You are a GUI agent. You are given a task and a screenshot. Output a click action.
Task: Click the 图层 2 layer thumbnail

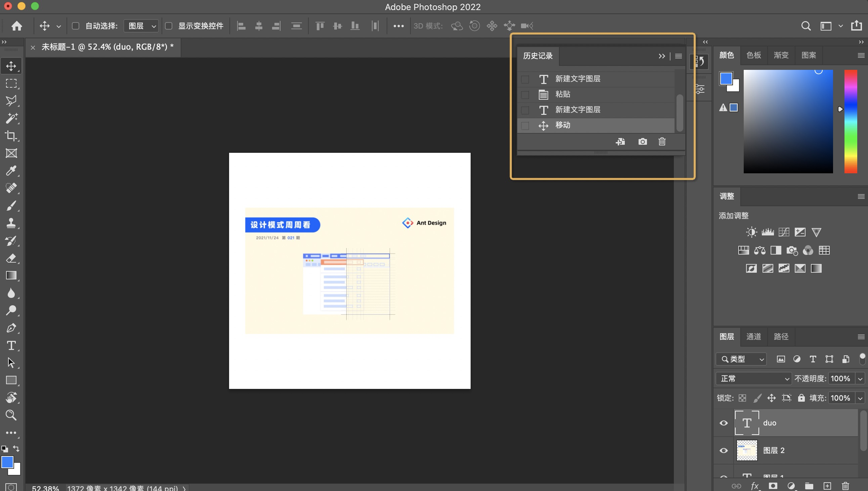click(747, 451)
